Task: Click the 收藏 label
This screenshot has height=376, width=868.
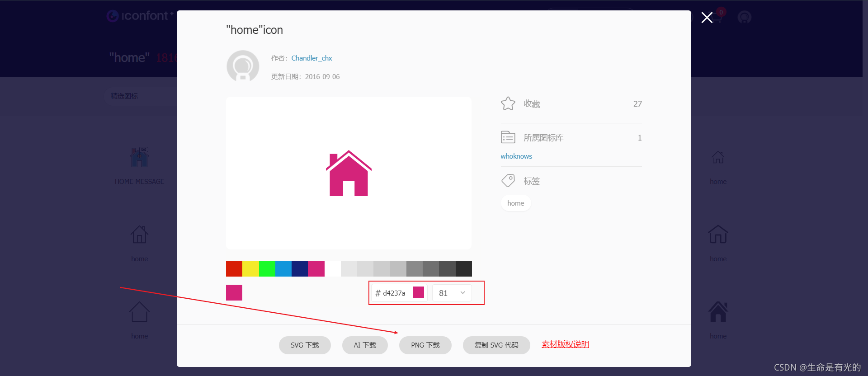Action: point(532,104)
